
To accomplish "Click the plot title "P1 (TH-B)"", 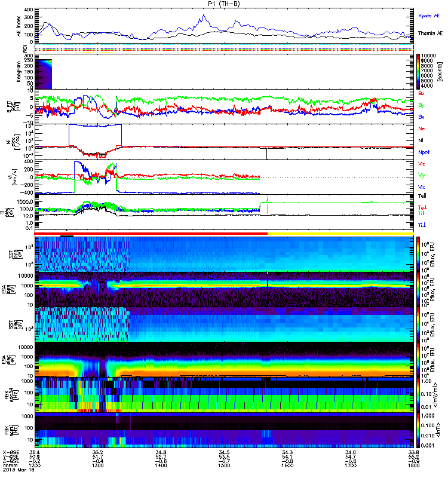I will click(223, 4).
